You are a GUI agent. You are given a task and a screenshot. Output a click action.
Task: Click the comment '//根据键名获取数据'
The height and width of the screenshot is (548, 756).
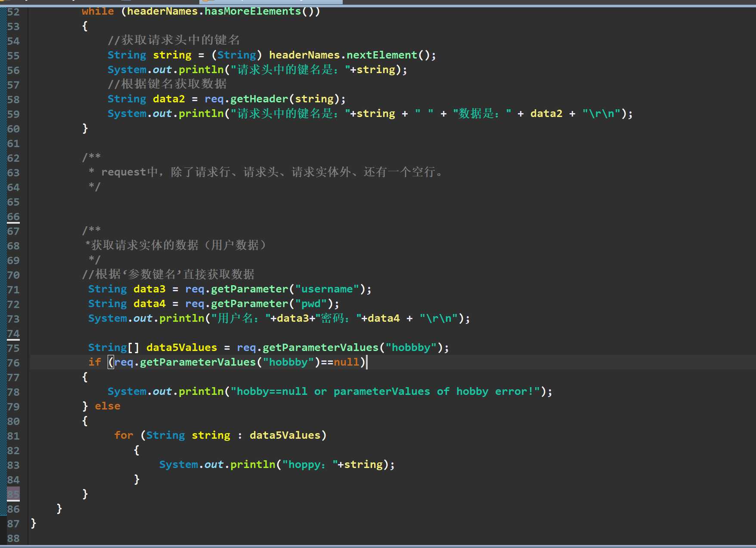pyautogui.click(x=167, y=84)
